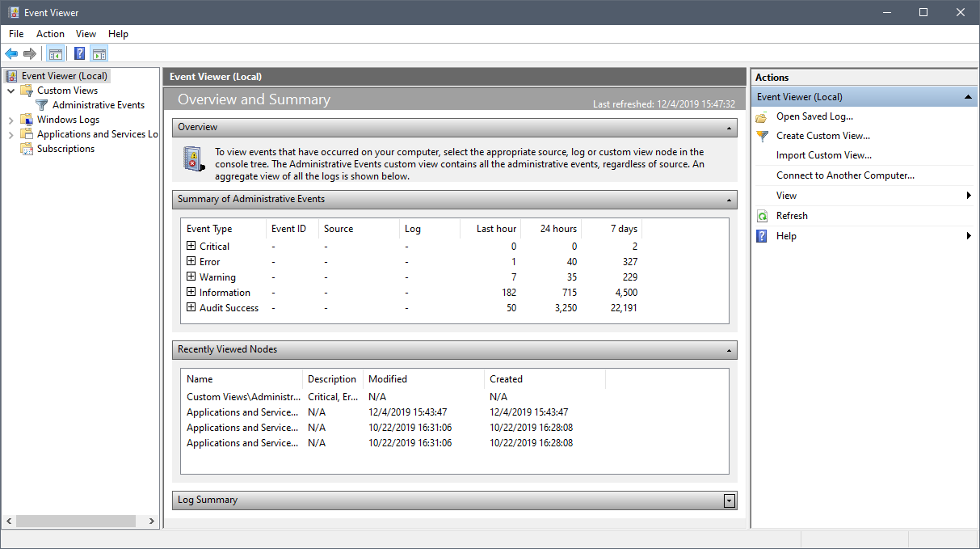The image size is (980, 549).
Task: Click the green Refresh icon in Actions
Action: coord(762,216)
